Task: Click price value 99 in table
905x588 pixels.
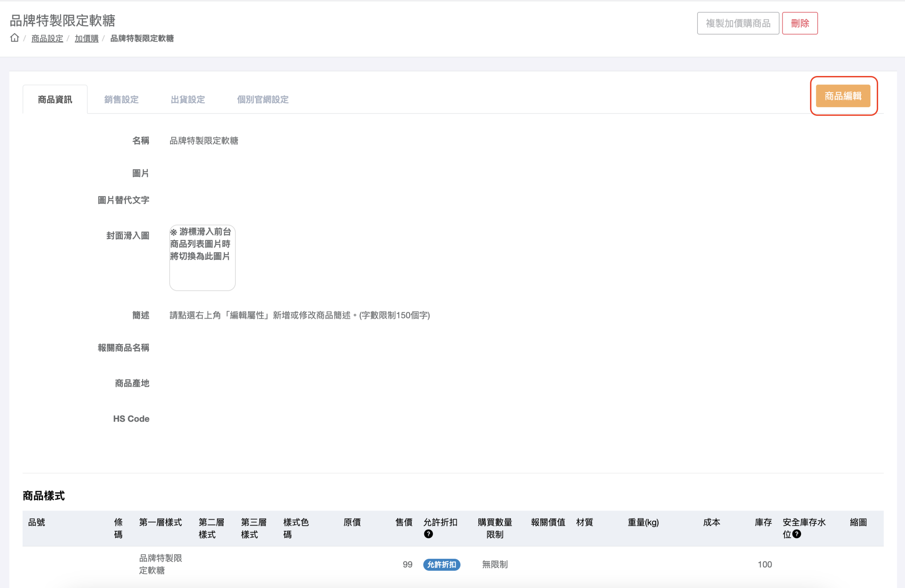Action: pos(407,564)
